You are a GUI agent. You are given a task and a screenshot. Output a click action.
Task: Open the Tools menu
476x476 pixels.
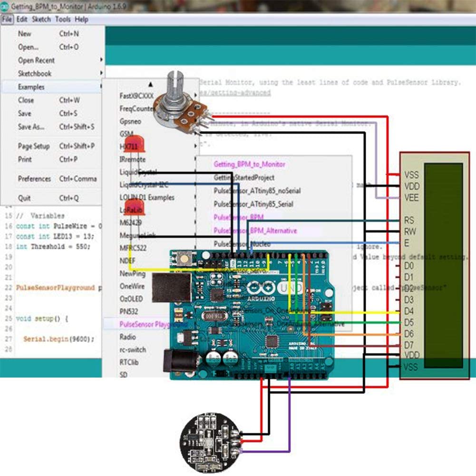62,19
